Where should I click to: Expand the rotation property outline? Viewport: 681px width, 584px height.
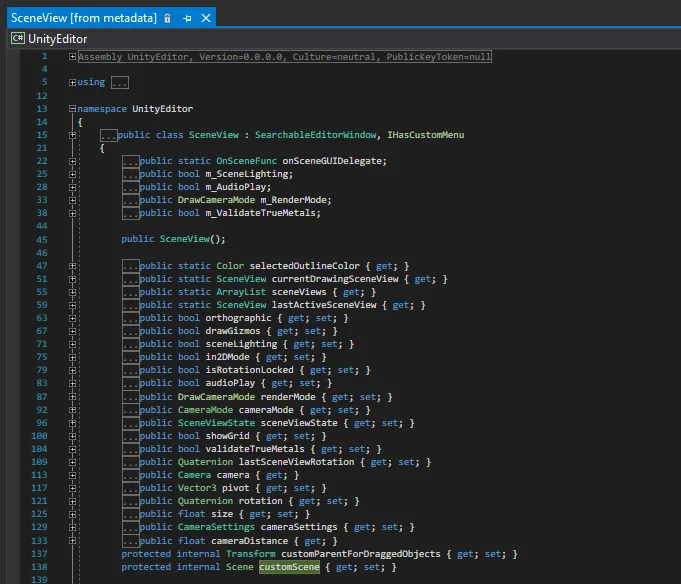pos(73,502)
